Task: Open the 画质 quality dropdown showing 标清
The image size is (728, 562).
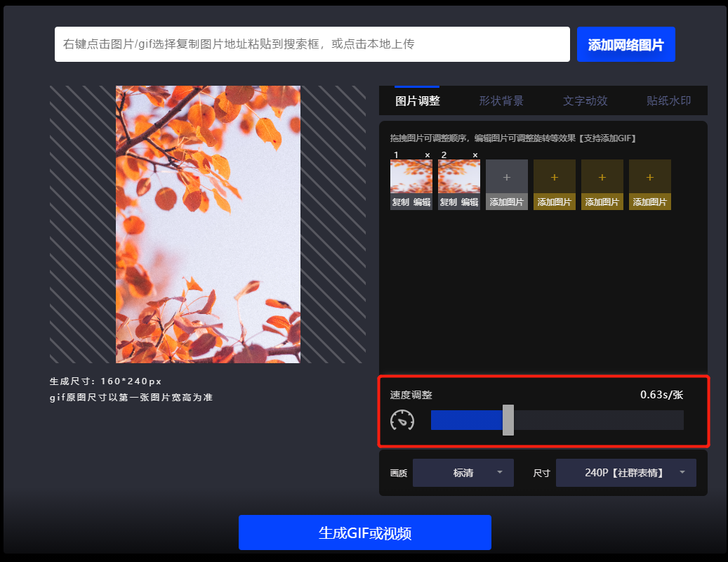Action: click(x=463, y=472)
